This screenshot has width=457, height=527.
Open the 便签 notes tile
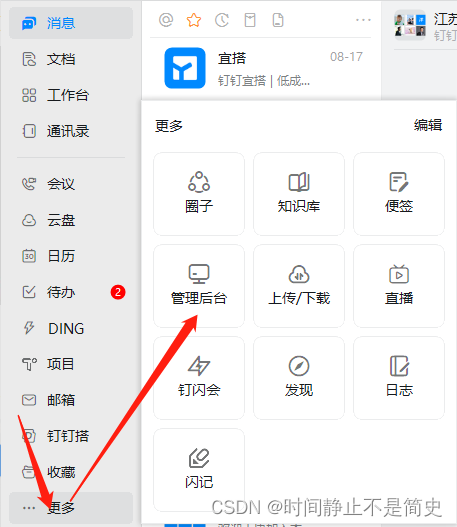click(399, 194)
